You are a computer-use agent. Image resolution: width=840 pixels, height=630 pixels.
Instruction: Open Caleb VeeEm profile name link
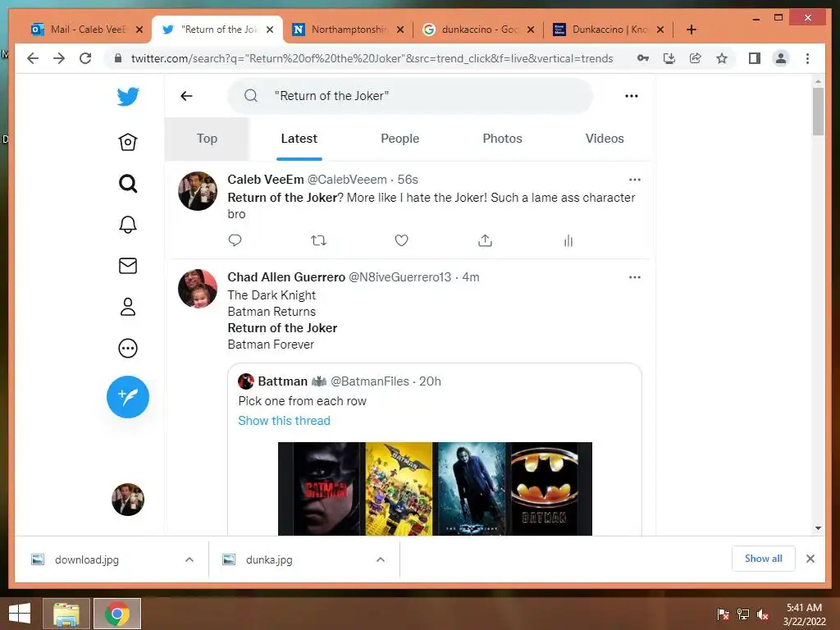click(265, 180)
